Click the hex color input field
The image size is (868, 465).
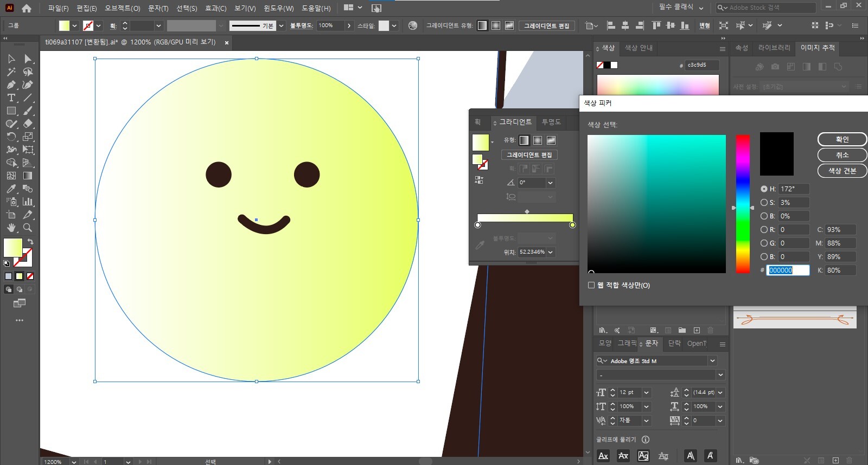pos(787,270)
